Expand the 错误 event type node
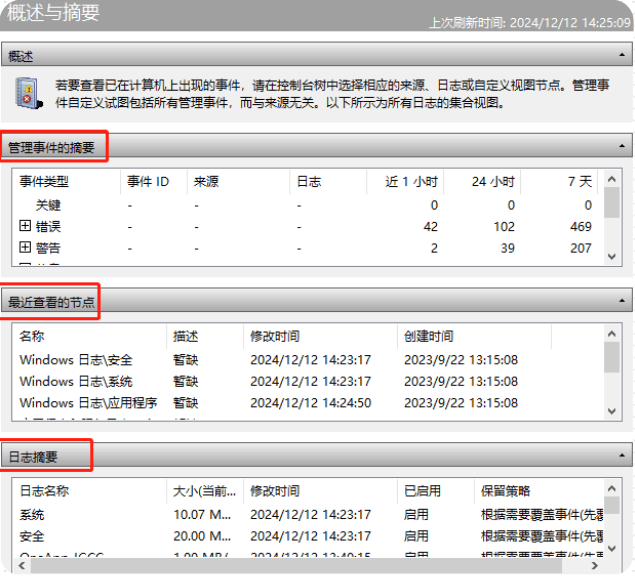Viewport: 635px width, 576px height. coord(26,226)
